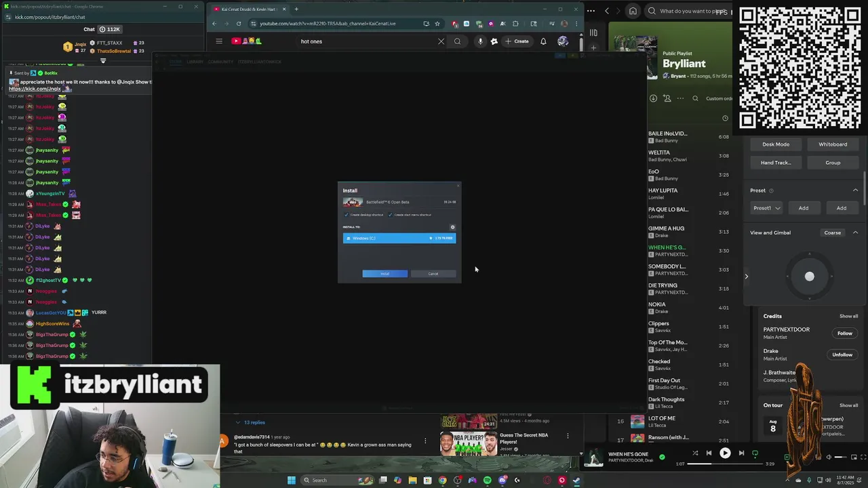The image size is (868, 488).
Task: Open YouTube account avatar menu
Action: point(563,41)
